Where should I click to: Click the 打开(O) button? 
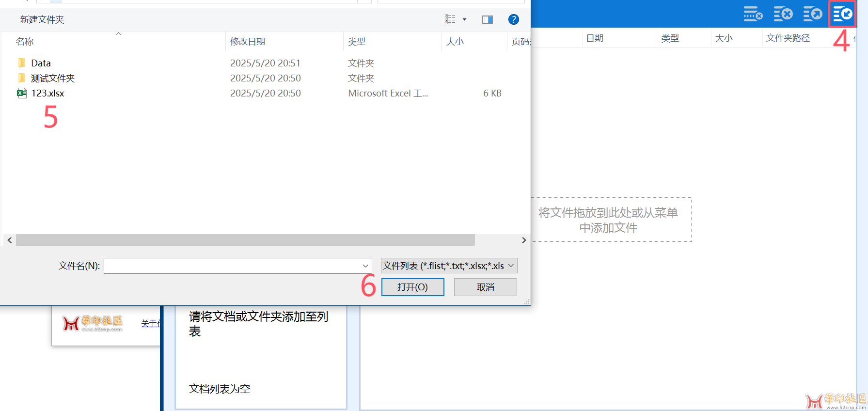click(x=412, y=287)
